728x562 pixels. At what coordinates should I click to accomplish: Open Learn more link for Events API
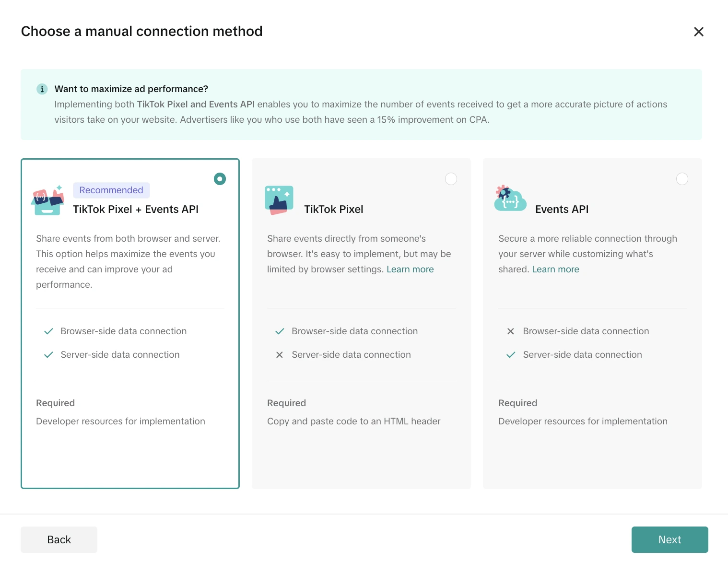coord(555,269)
